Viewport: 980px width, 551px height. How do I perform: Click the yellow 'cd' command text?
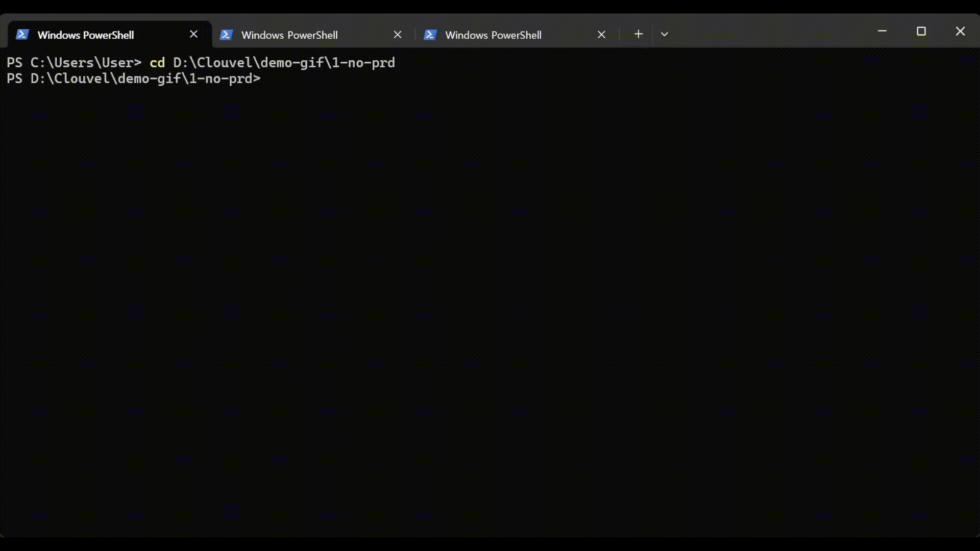coord(157,63)
